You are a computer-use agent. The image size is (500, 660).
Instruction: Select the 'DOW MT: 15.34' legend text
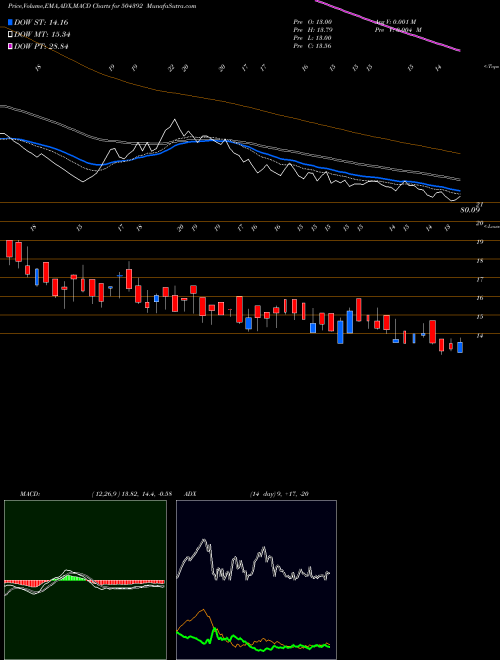tap(41, 35)
